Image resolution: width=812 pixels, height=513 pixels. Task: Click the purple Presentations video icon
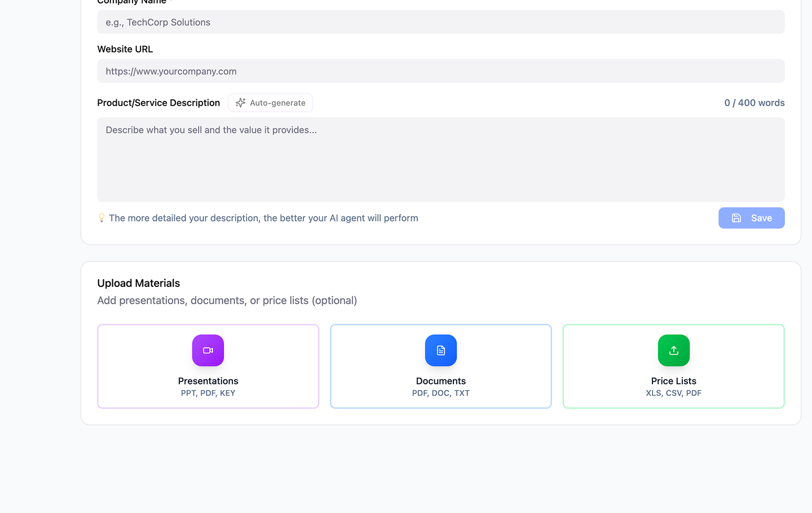coord(208,350)
